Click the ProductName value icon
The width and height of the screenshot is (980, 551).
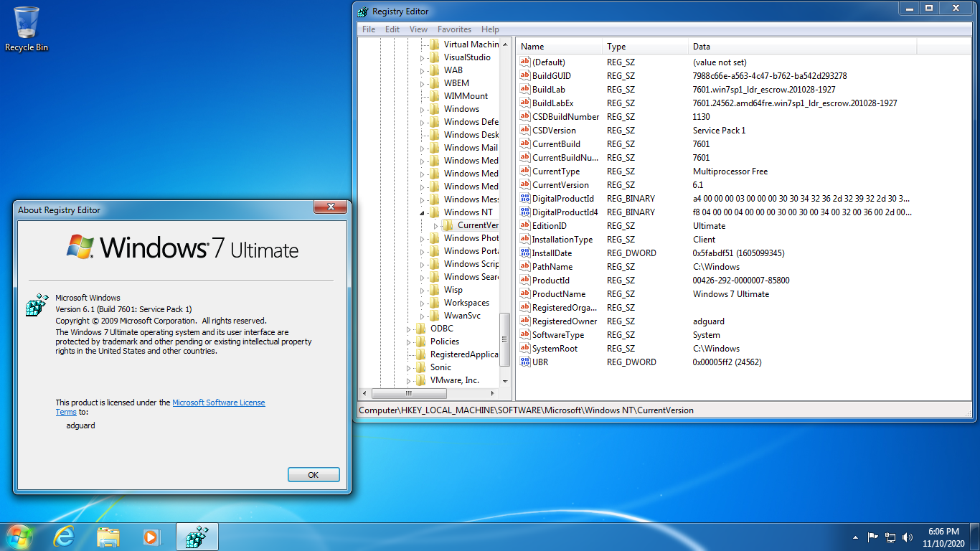click(524, 293)
